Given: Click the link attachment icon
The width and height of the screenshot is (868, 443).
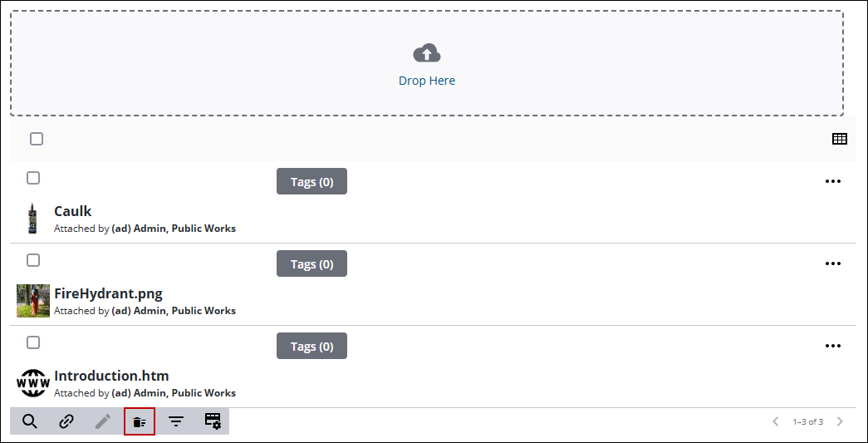Looking at the screenshot, I should [x=66, y=421].
